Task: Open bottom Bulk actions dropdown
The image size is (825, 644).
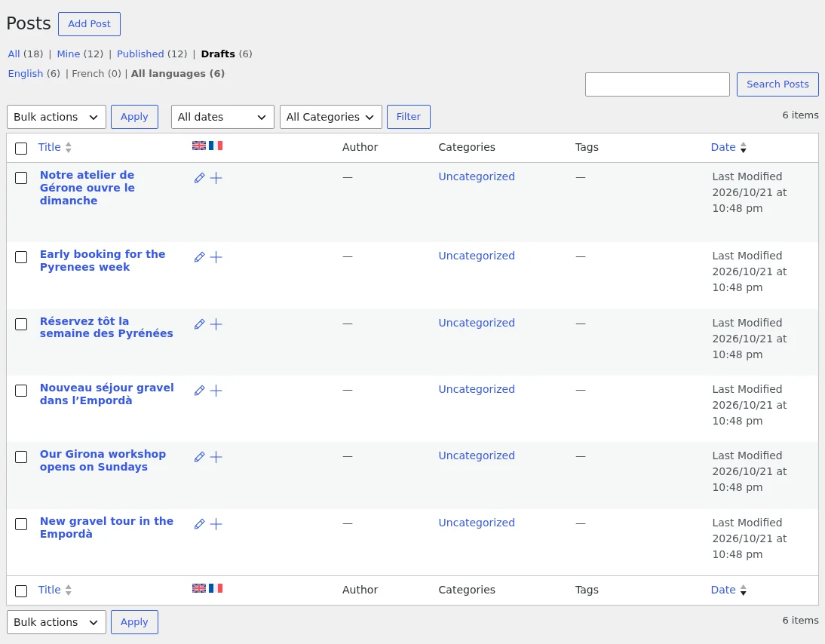Action: point(57,622)
